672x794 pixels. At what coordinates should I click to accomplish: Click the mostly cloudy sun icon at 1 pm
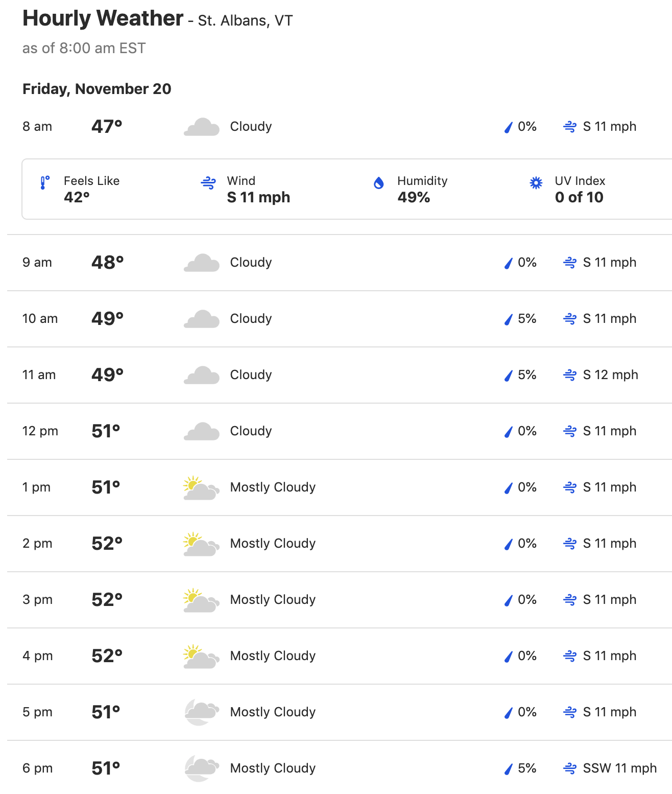(x=202, y=488)
